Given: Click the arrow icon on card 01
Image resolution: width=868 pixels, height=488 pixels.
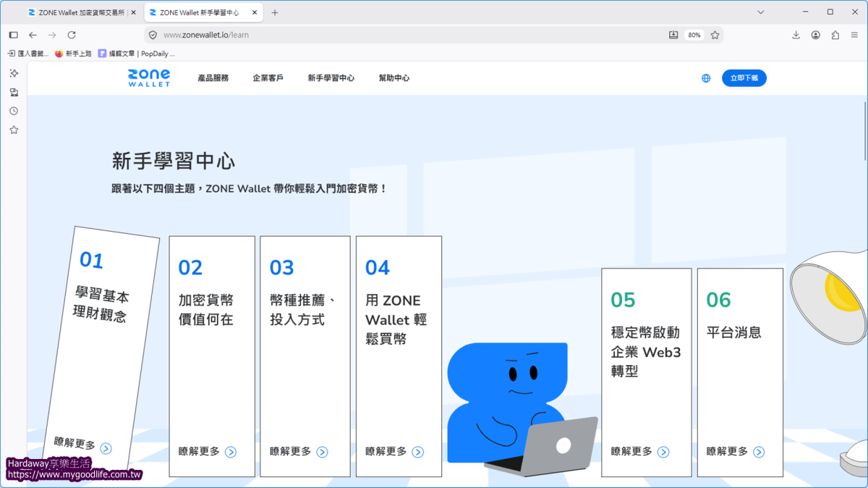Looking at the screenshot, I should click(106, 449).
